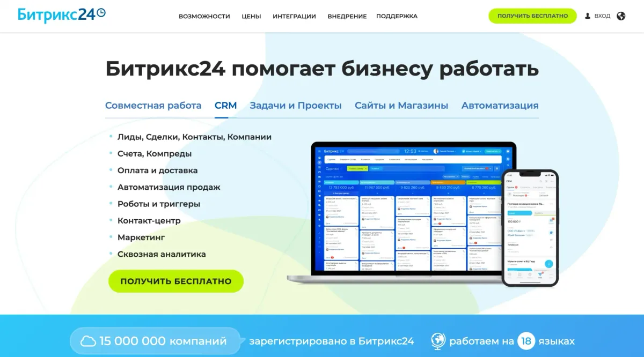Switch to the Задачи и Проекты tab

[x=296, y=106]
